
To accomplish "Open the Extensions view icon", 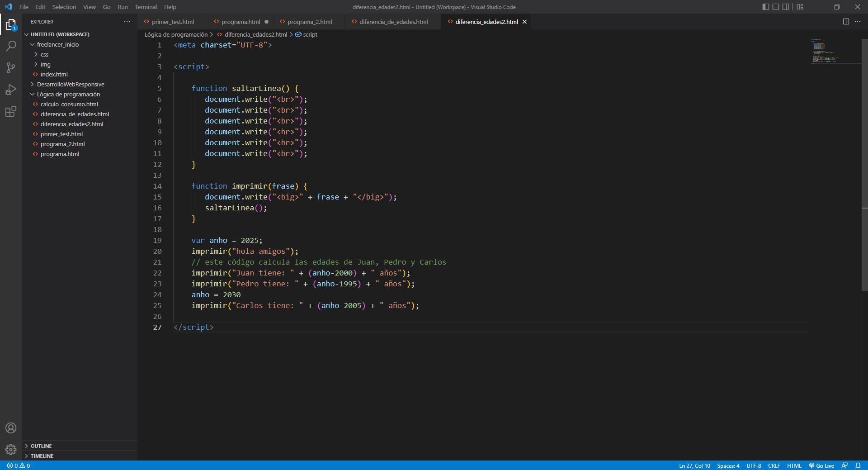I will point(11,111).
